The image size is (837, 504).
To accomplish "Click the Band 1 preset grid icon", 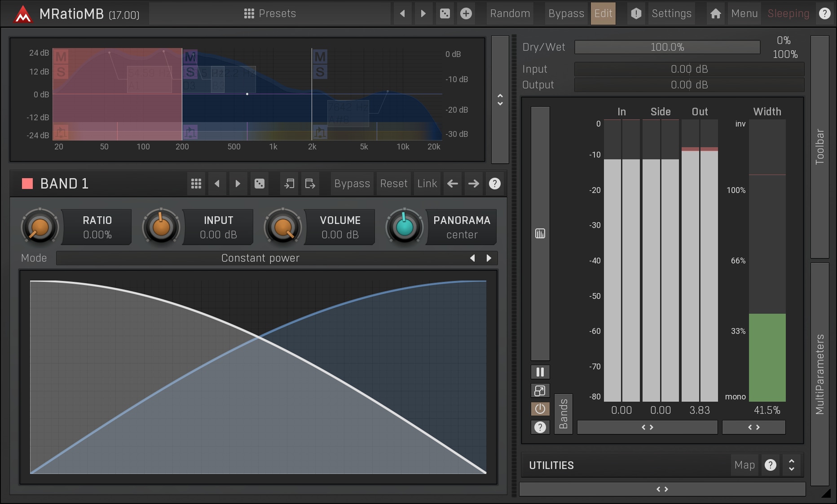I will pyautogui.click(x=196, y=184).
